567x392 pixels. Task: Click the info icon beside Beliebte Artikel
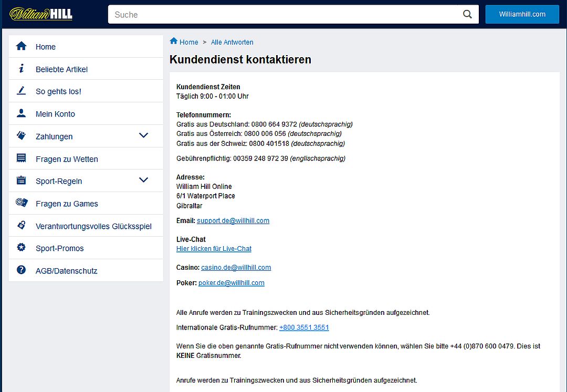22,68
